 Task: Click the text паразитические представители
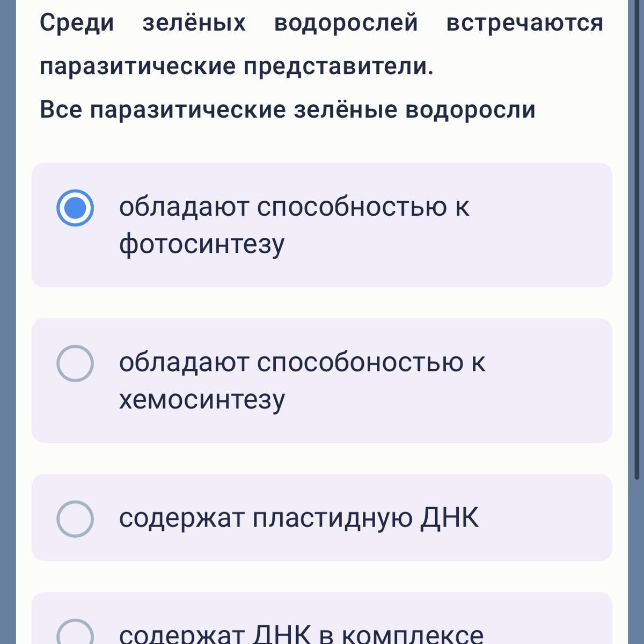[x=237, y=67]
